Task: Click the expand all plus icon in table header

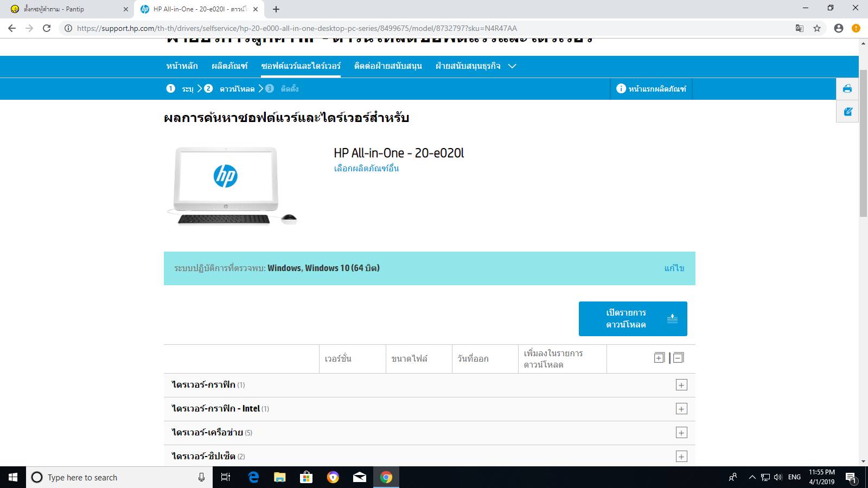Action: click(x=659, y=358)
